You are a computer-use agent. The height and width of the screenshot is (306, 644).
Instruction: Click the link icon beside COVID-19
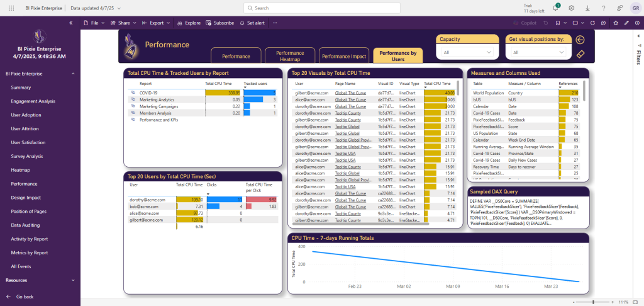click(x=133, y=93)
